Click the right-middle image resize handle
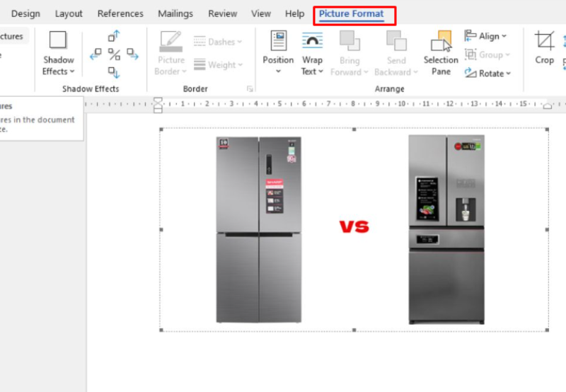The width and height of the screenshot is (566, 392). pyautogui.click(x=547, y=229)
